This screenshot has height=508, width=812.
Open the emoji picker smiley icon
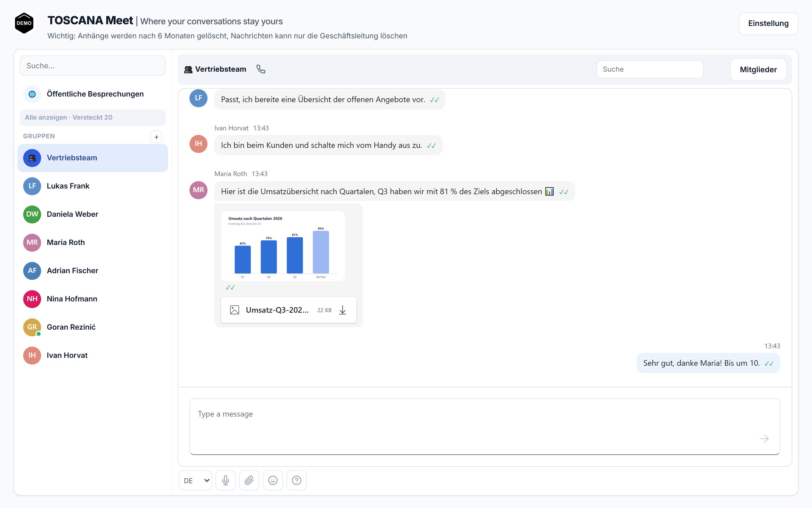click(273, 480)
